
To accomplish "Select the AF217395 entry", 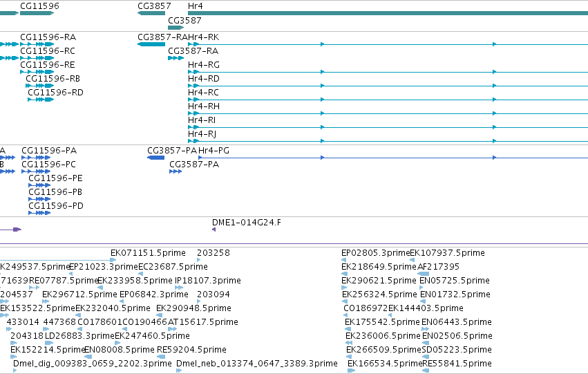I will [438, 267].
